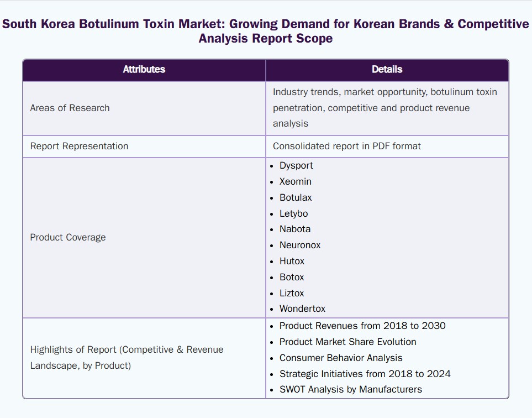
Task: Click the report scope title heading
Action: coord(266,32)
